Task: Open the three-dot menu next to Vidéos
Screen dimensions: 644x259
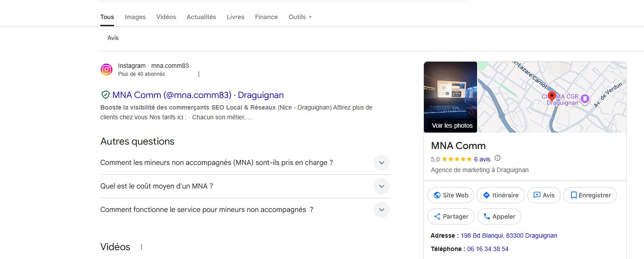Action: tap(142, 247)
